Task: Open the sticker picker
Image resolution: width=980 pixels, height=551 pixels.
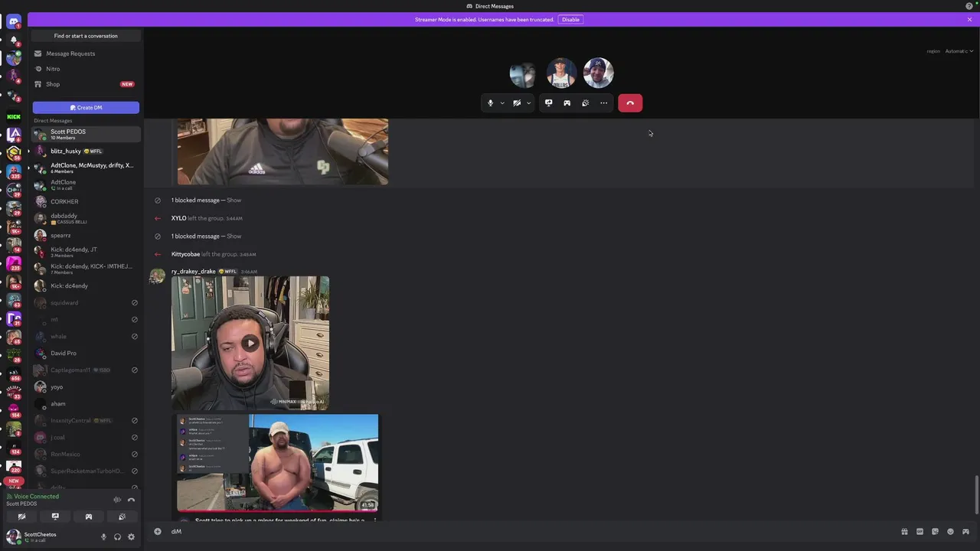Action: [x=935, y=531]
